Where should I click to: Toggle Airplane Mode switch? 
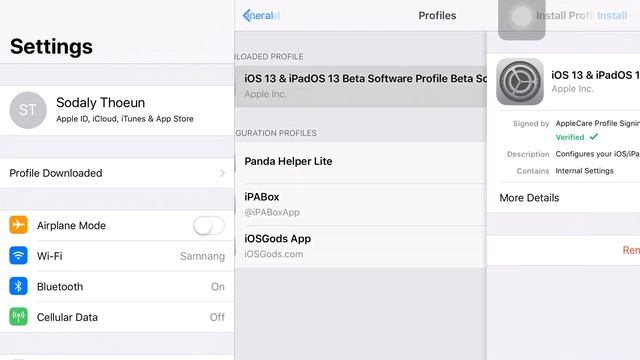[x=209, y=225]
